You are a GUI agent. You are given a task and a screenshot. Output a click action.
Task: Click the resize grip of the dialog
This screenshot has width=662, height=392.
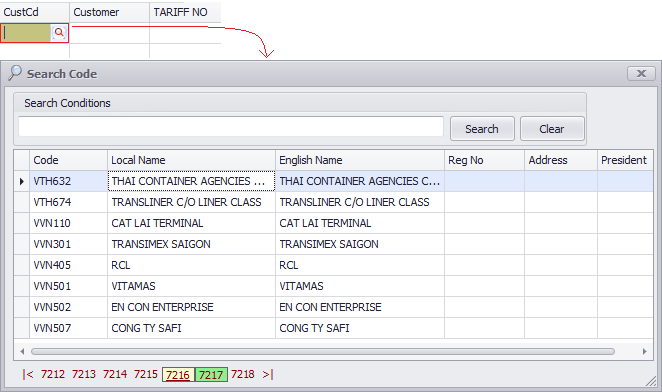[x=651, y=381]
